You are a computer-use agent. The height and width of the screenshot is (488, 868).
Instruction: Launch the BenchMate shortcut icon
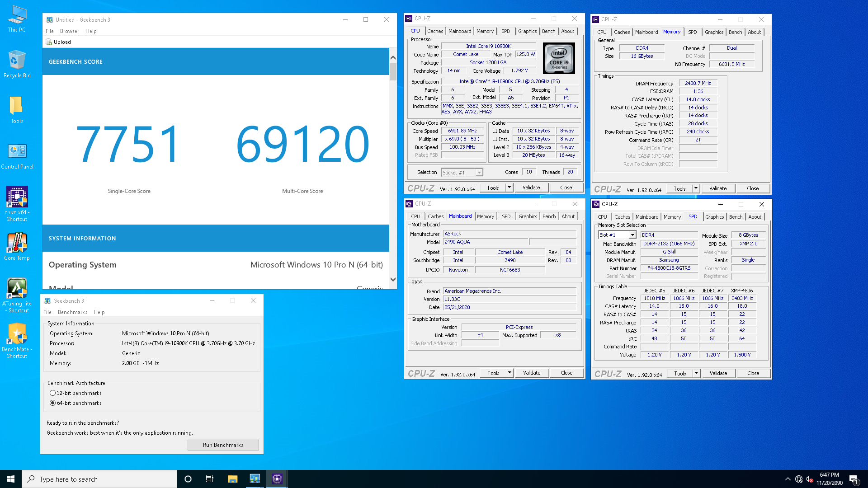tap(17, 341)
